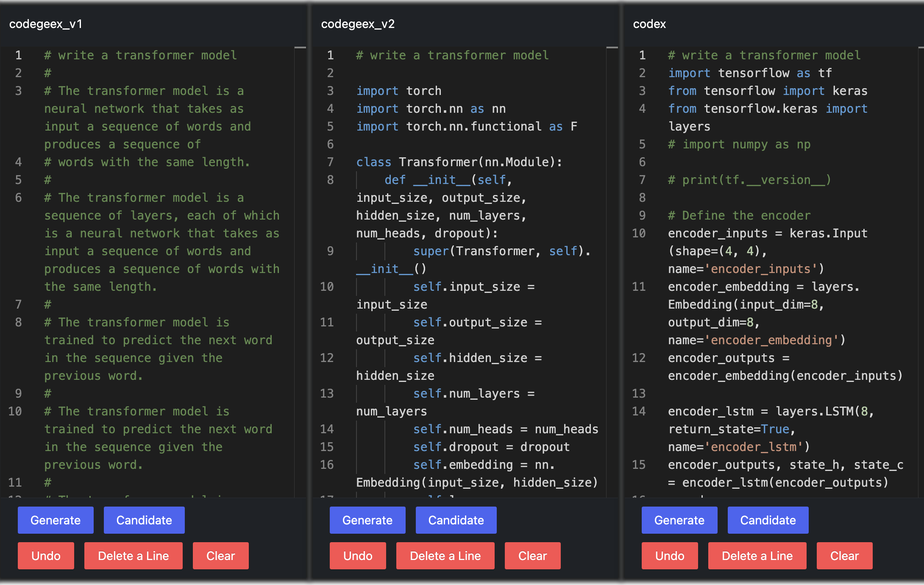Click 'def __init__(self,' in codegeex_v2
This screenshot has height=585, width=924.
coord(448,180)
